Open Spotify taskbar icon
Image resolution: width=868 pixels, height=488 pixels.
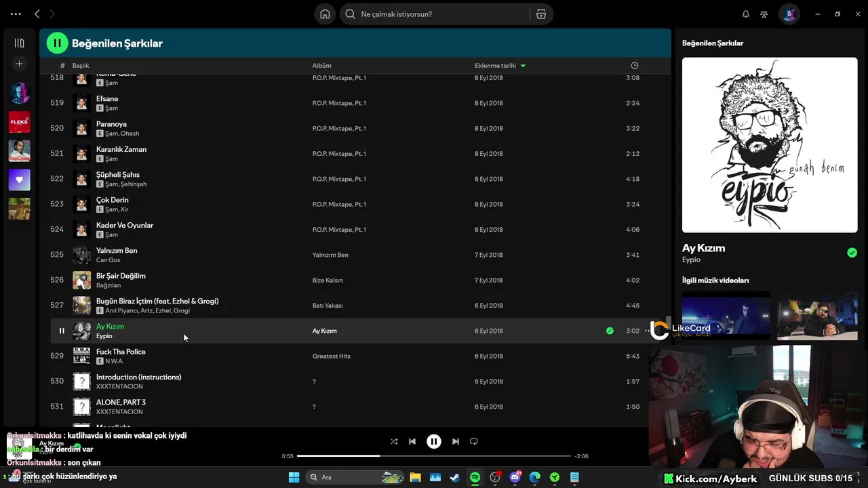(x=475, y=477)
